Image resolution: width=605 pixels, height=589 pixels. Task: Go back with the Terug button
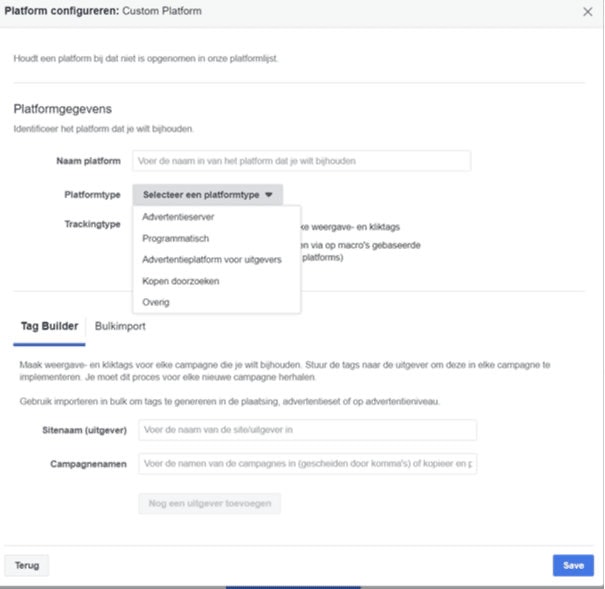pyautogui.click(x=27, y=565)
